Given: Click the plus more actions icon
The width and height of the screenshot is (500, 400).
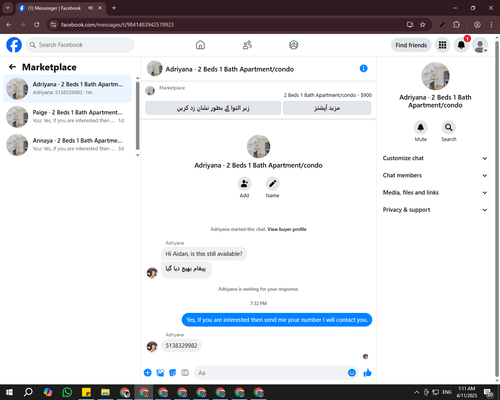Looking at the screenshot, I should tap(148, 373).
